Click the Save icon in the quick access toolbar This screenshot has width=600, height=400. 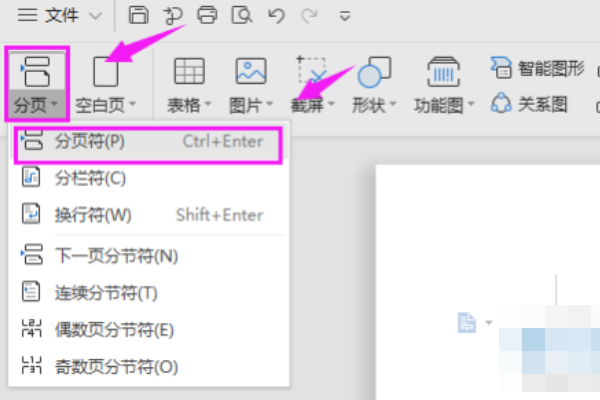point(138,16)
